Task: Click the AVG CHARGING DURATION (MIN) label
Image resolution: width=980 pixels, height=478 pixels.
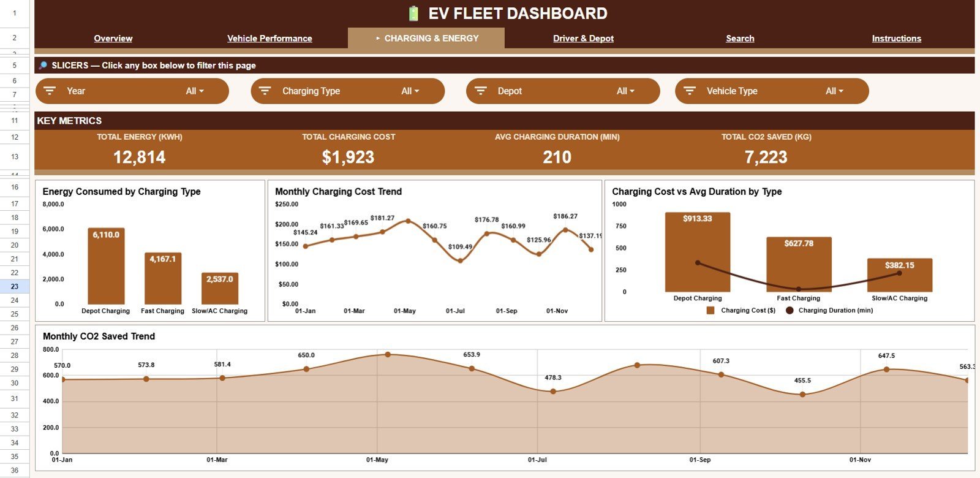Action: coord(557,137)
